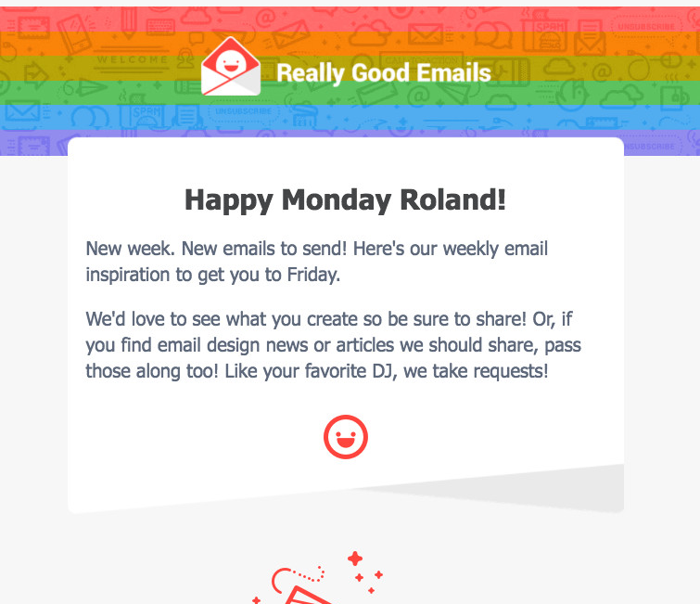Viewport: 700px width, 604px height.
Task: Click the UNSUBSCRIBE label in the blue stripe
Action: [243, 110]
